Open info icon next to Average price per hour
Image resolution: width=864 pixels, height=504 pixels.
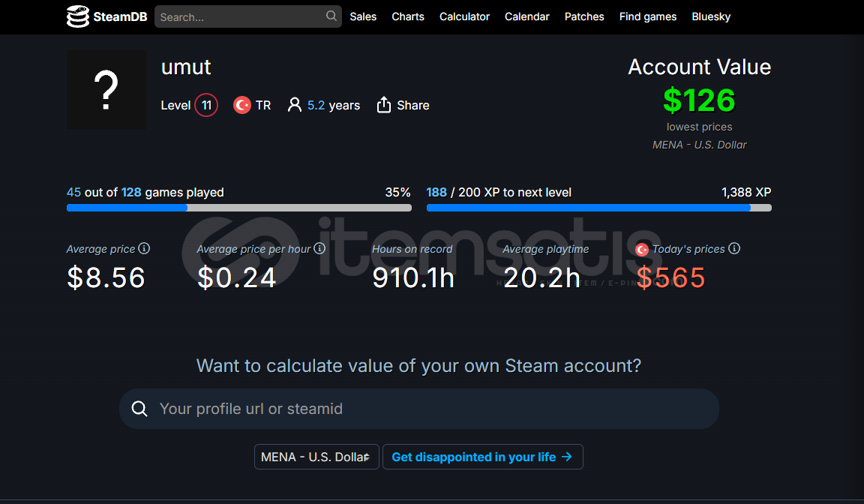(x=319, y=248)
